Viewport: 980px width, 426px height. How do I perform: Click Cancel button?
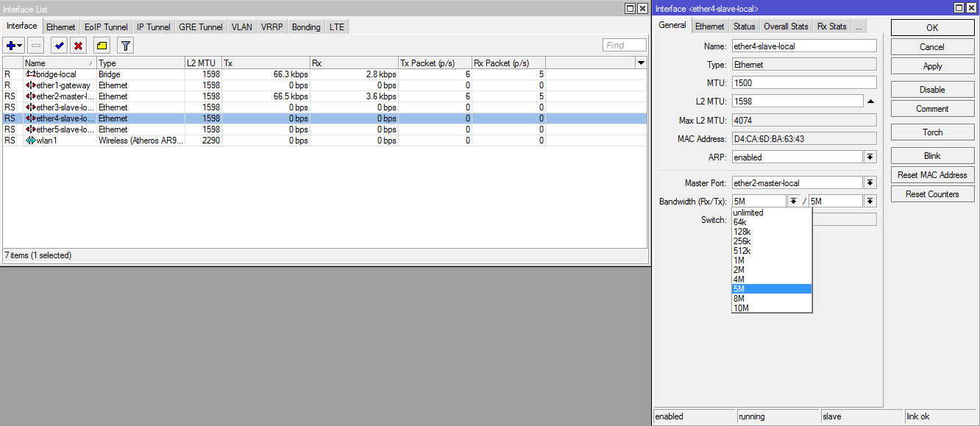click(932, 46)
